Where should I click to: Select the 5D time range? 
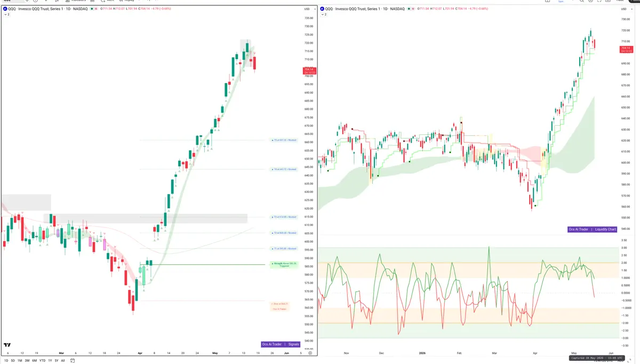coord(13,361)
